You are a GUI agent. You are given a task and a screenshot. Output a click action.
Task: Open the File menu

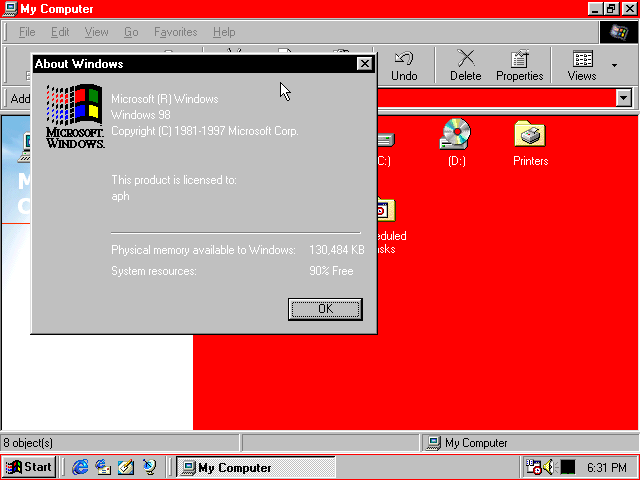click(27, 32)
